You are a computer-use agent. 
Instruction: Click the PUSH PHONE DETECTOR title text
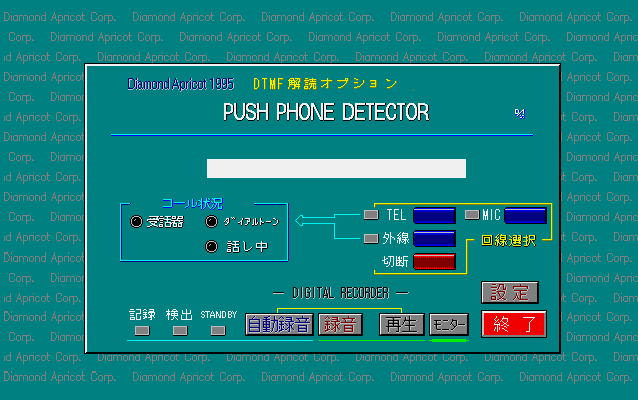[326, 112]
